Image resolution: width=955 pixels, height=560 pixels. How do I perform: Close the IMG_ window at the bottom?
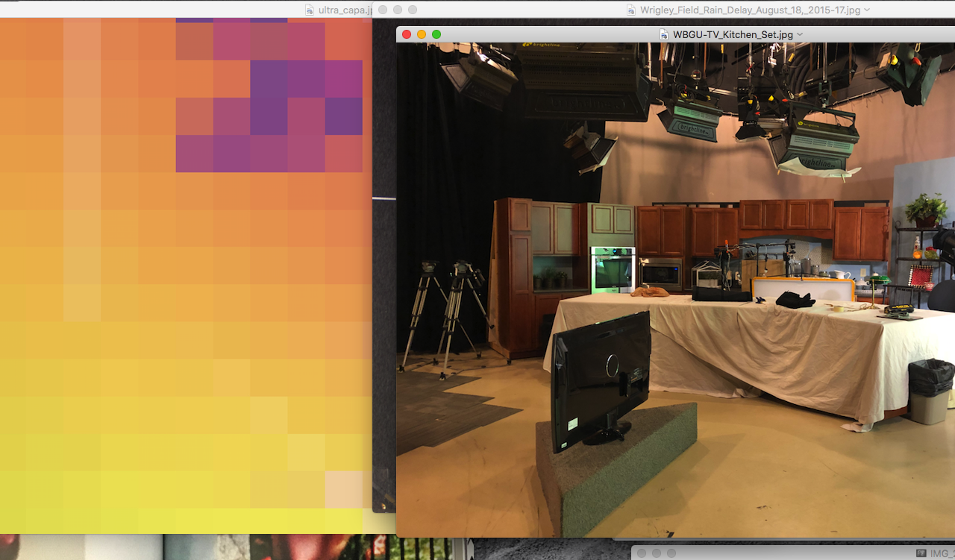(642, 553)
